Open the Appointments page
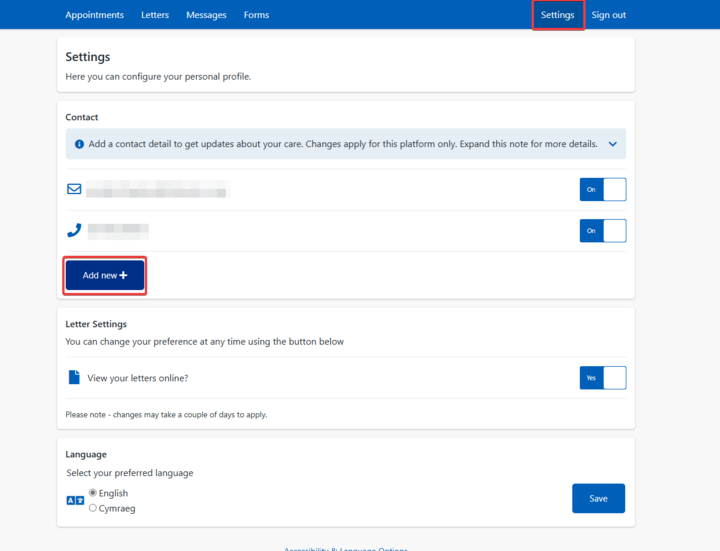This screenshot has width=720, height=551. pyautogui.click(x=95, y=15)
